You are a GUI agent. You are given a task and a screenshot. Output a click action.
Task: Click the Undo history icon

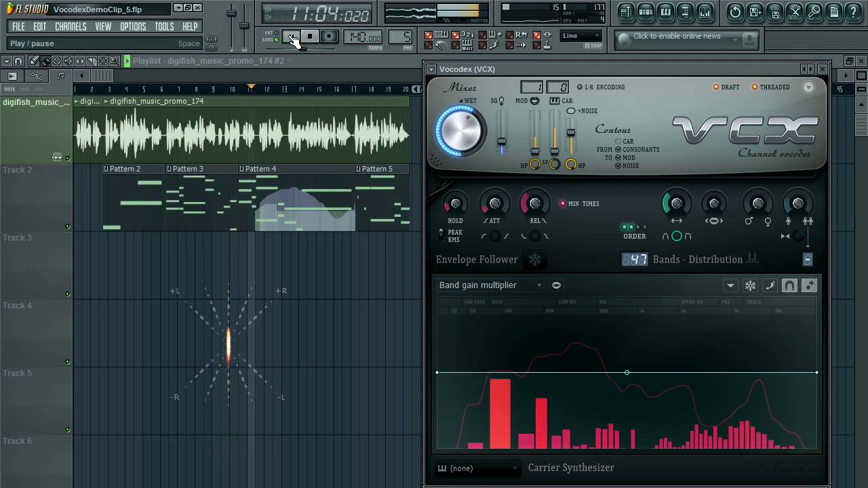[x=735, y=12]
